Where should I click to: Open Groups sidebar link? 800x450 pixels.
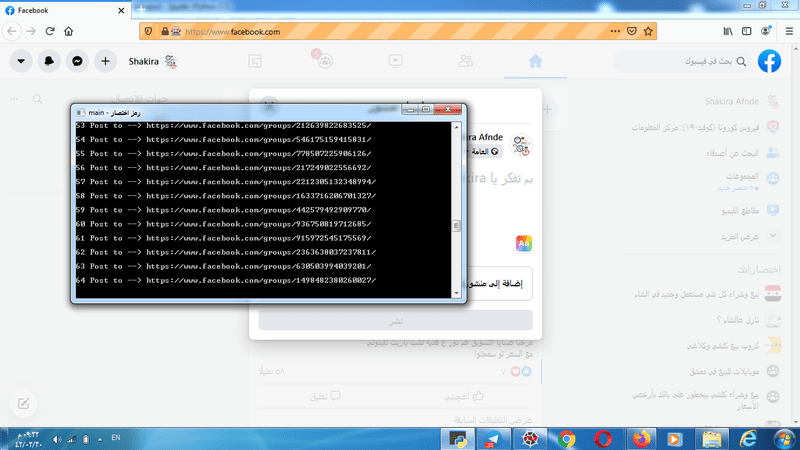click(x=748, y=181)
